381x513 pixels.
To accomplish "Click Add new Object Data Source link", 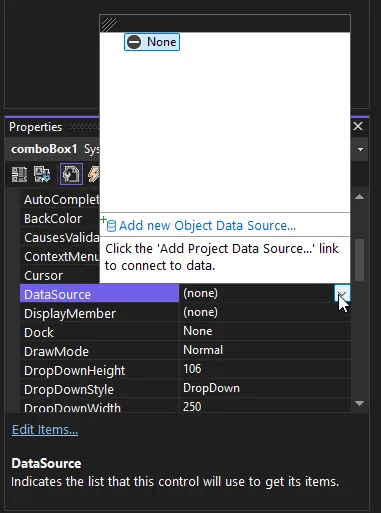I will coord(207,226).
